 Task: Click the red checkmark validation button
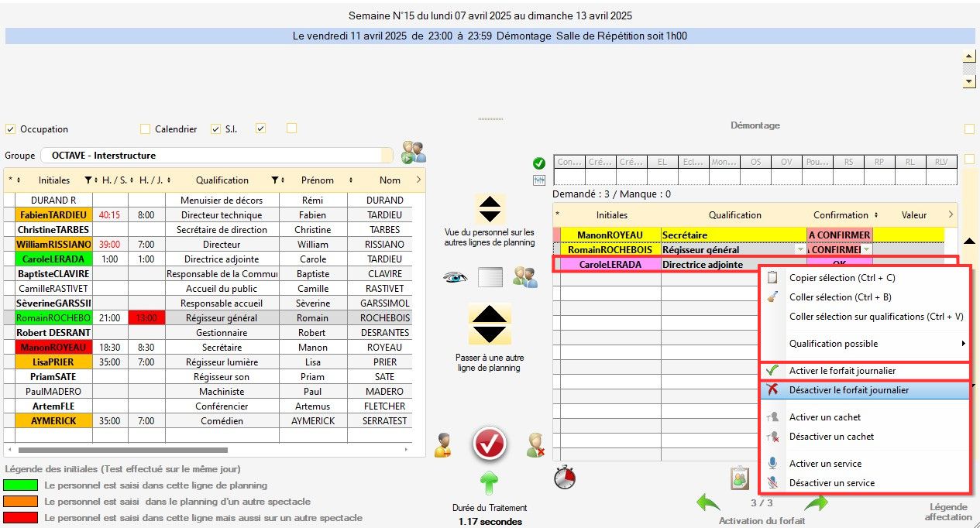(489, 444)
